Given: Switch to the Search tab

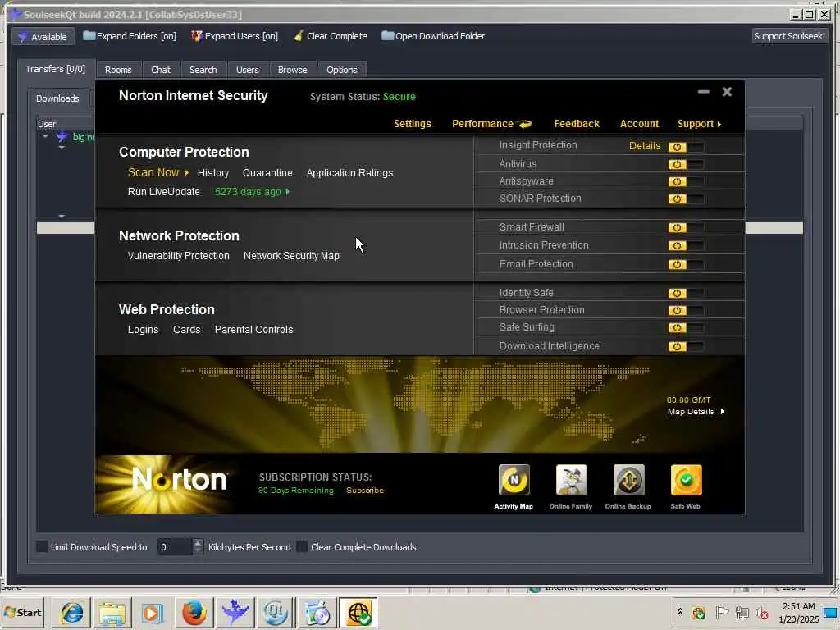Looking at the screenshot, I should pyautogui.click(x=203, y=70).
